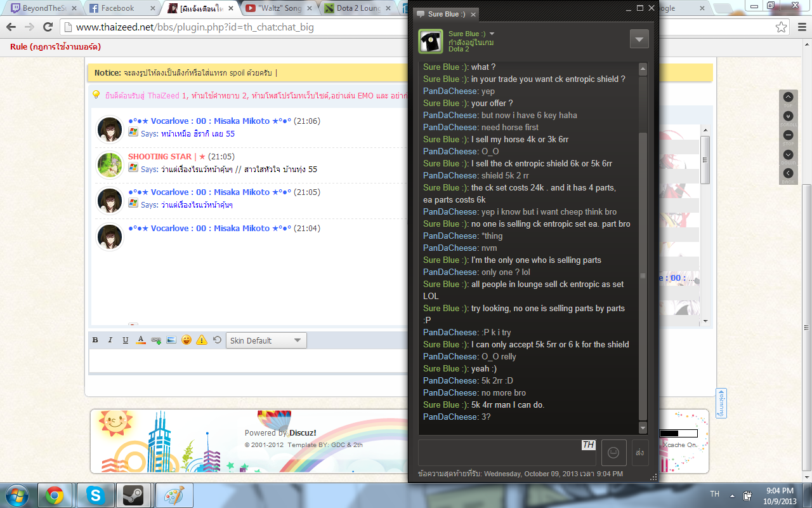Image resolution: width=812 pixels, height=508 pixels.
Task: Click the undo arrow icon in the editor
Action: pyautogui.click(x=217, y=340)
